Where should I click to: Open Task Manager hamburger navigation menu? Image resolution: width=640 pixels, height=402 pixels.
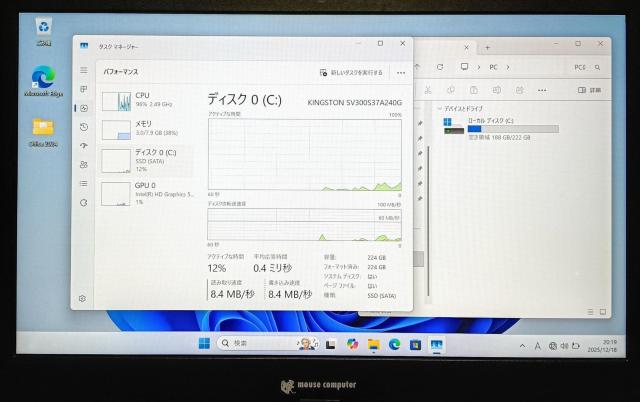84,70
